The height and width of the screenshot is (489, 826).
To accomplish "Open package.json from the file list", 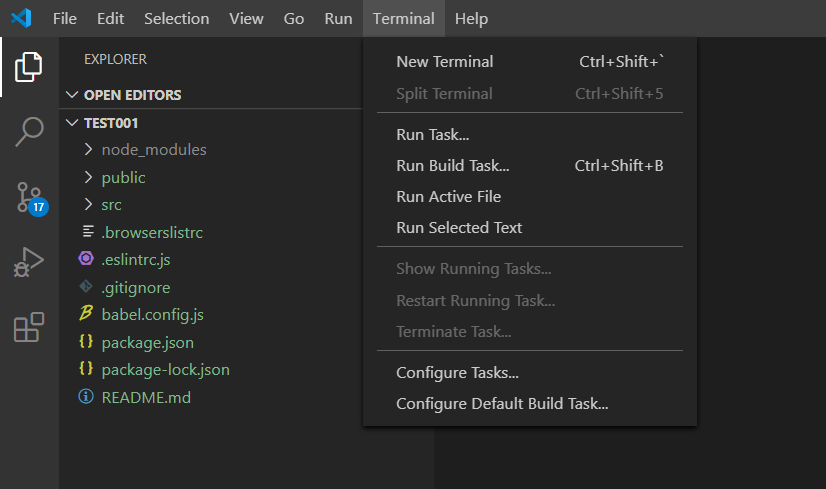I will coord(147,342).
